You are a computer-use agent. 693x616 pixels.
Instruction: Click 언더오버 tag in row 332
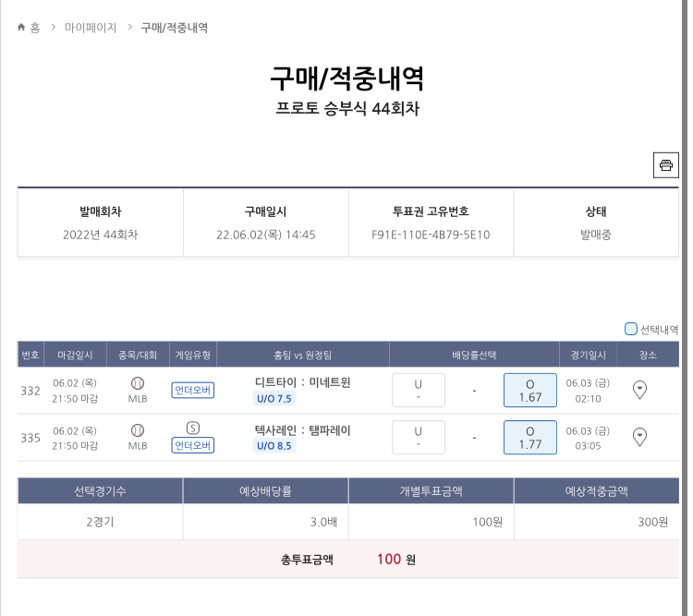point(193,390)
